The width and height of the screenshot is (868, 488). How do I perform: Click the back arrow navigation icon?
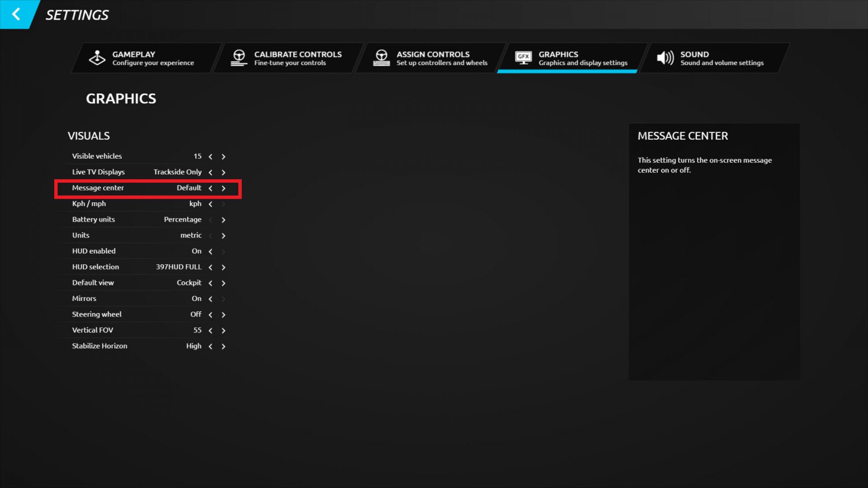(16, 14)
